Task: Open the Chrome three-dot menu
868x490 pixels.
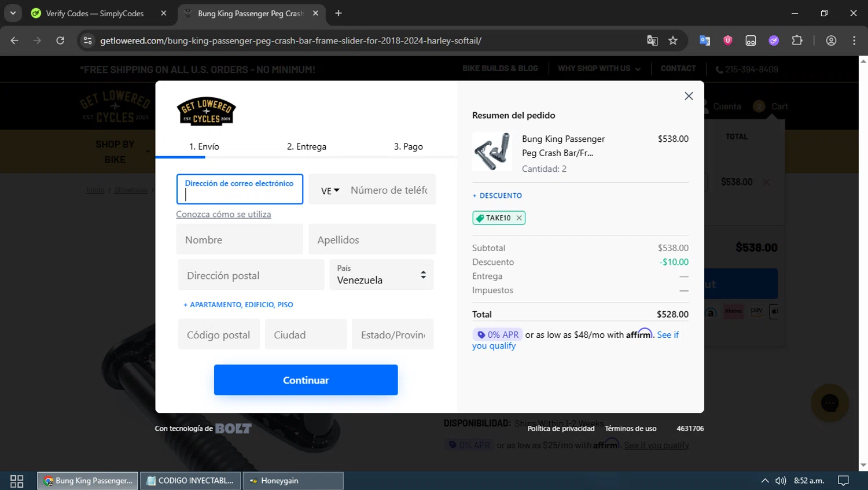Action: (854, 40)
